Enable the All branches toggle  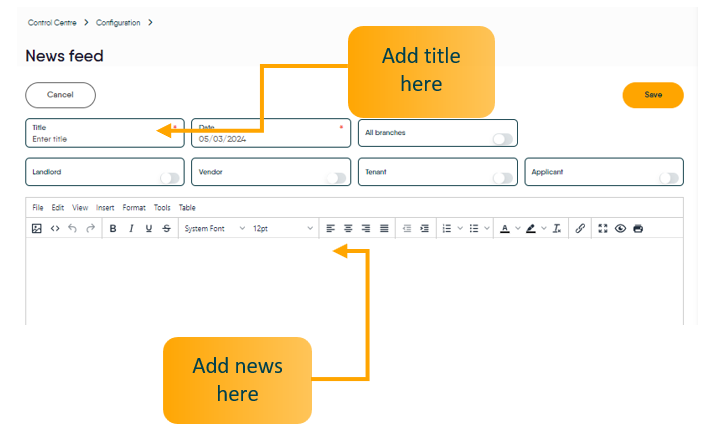point(502,139)
